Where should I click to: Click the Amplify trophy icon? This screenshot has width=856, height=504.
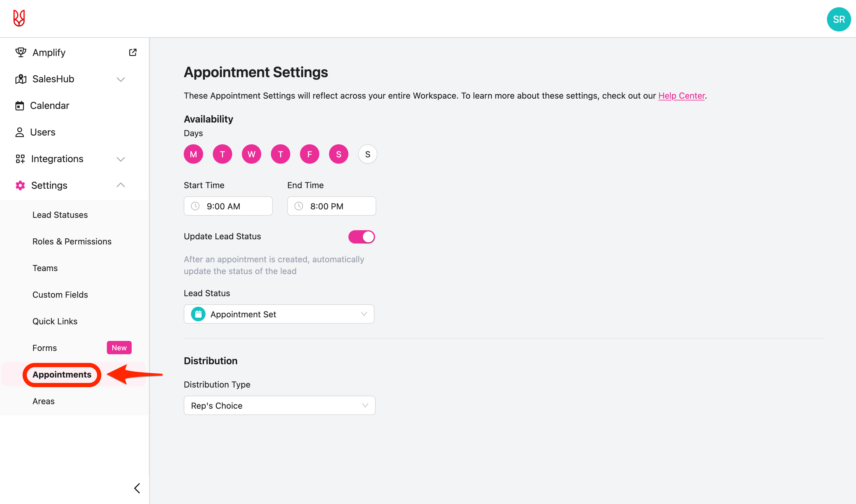point(21,52)
